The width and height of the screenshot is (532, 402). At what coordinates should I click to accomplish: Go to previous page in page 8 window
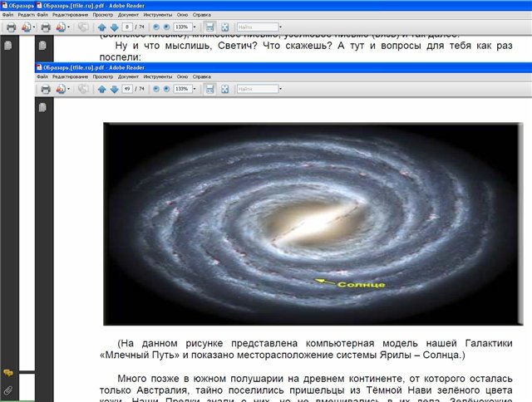pos(101,27)
